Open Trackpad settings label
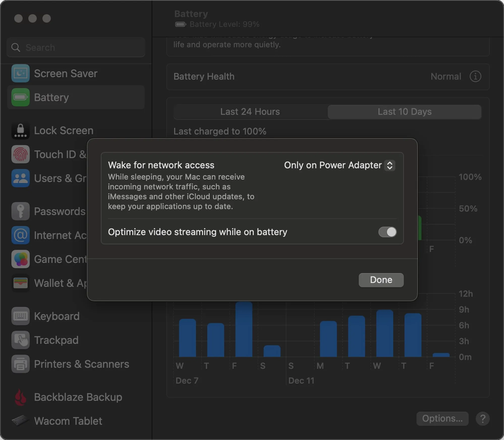504x440 pixels. click(x=56, y=340)
